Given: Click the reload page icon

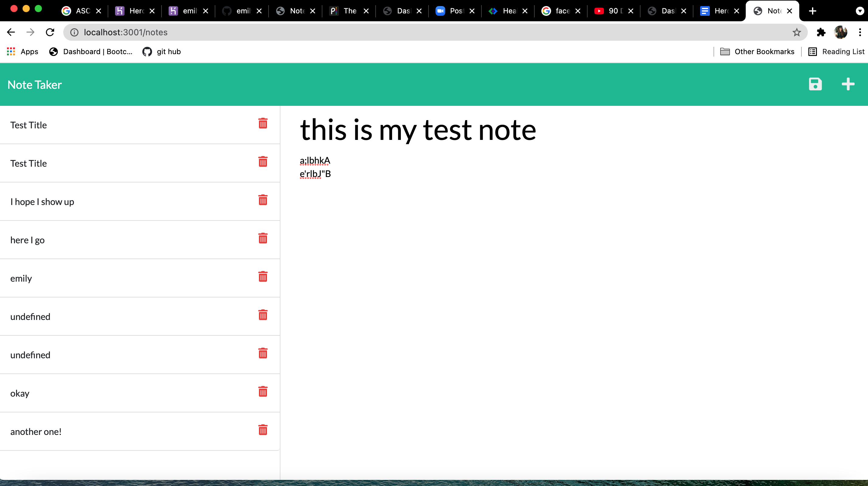Looking at the screenshot, I should tap(50, 32).
